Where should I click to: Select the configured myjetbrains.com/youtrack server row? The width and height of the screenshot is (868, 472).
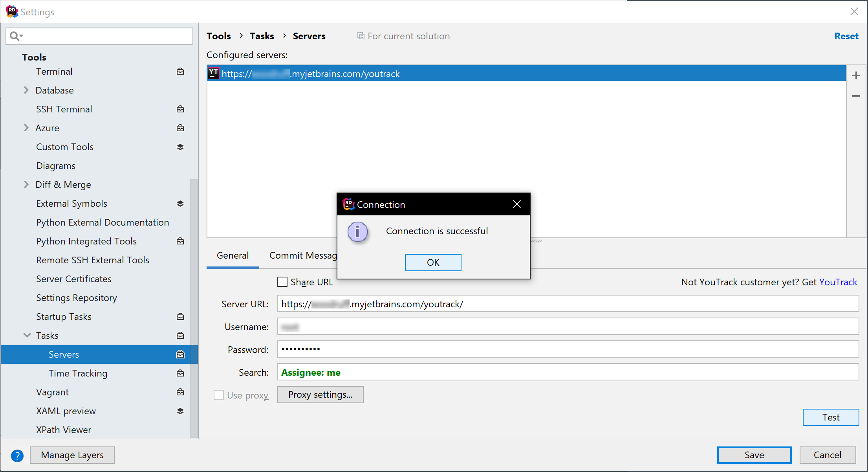point(526,73)
